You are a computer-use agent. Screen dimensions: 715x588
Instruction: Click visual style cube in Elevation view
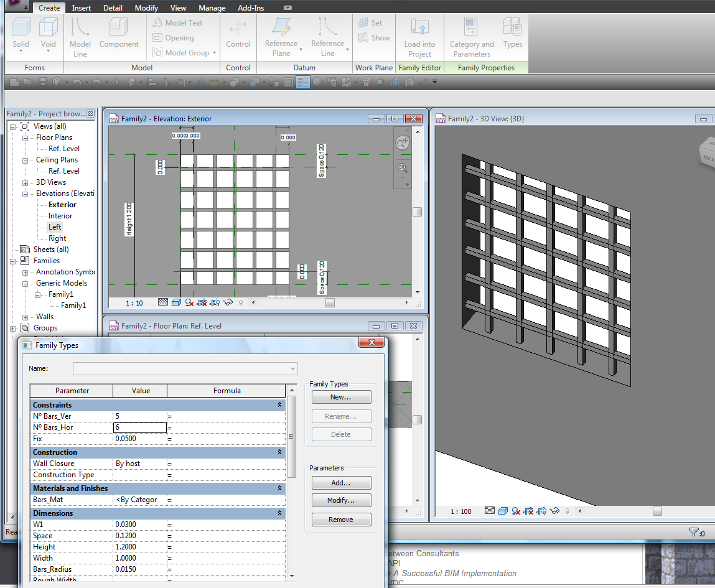pyautogui.click(x=176, y=303)
